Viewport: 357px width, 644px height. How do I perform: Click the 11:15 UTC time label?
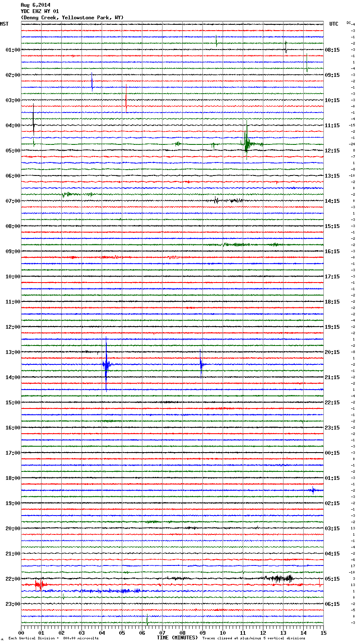pyautogui.click(x=332, y=126)
